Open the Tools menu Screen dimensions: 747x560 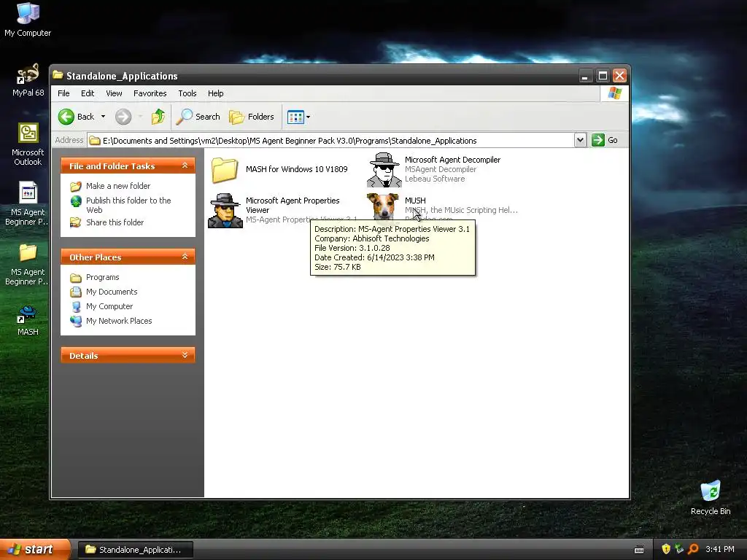click(187, 93)
